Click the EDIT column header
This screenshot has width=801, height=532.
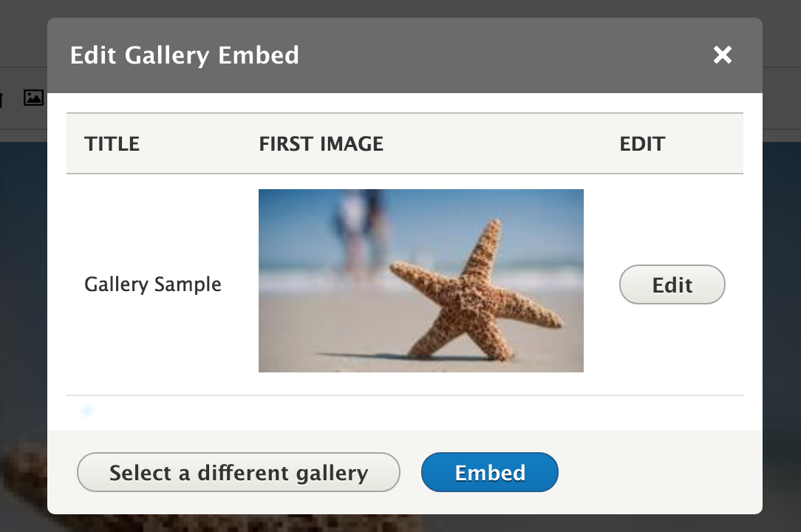click(642, 144)
